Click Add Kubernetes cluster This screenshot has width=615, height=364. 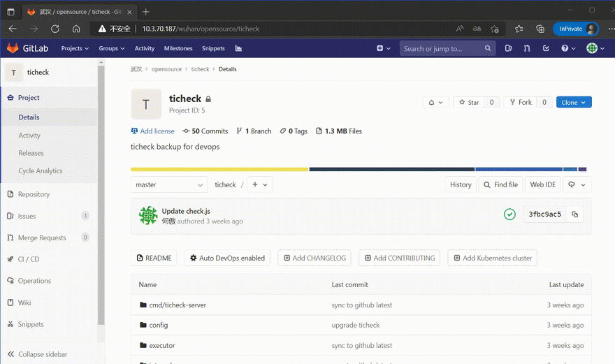click(492, 258)
